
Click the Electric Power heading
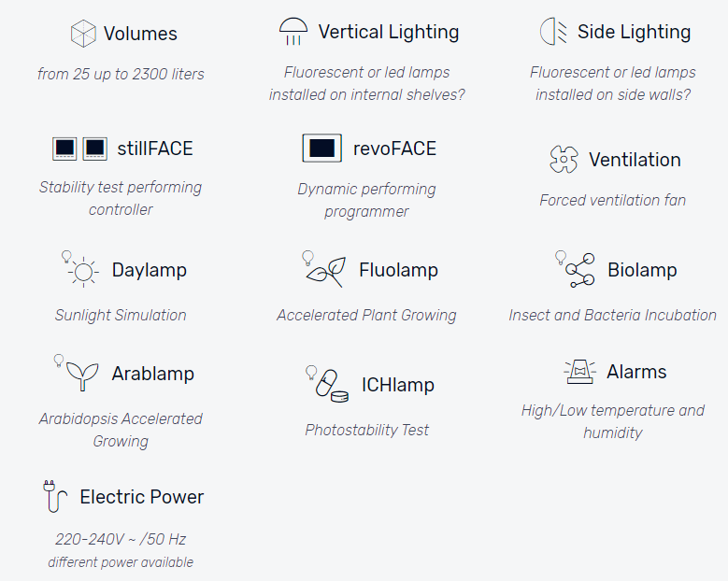point(142,497)
